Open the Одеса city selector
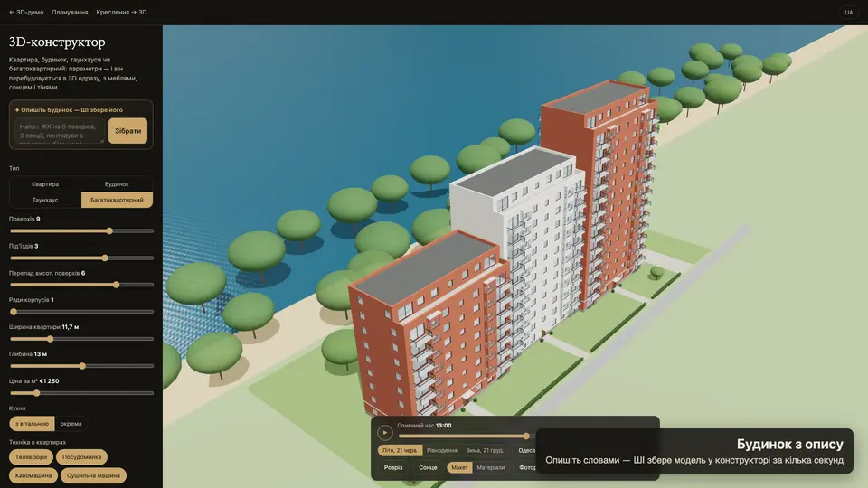The width and height of the screenshot is (868, 488). [x=526, y=450]
